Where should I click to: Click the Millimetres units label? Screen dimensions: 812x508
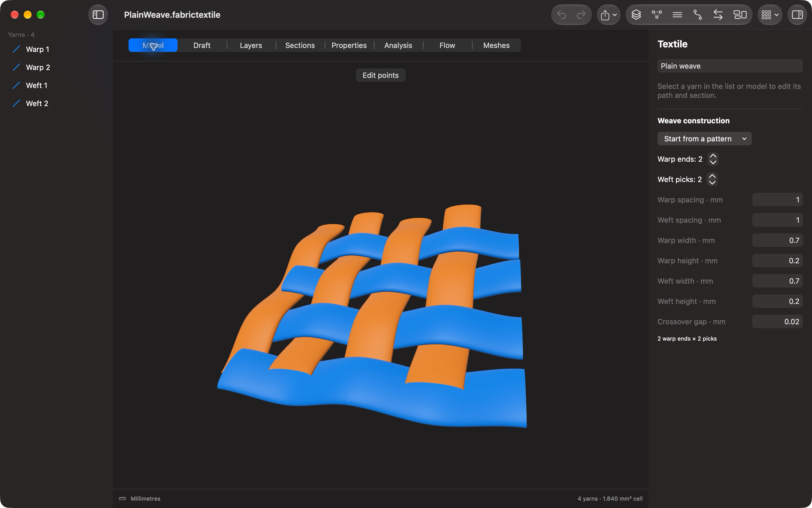145,499
